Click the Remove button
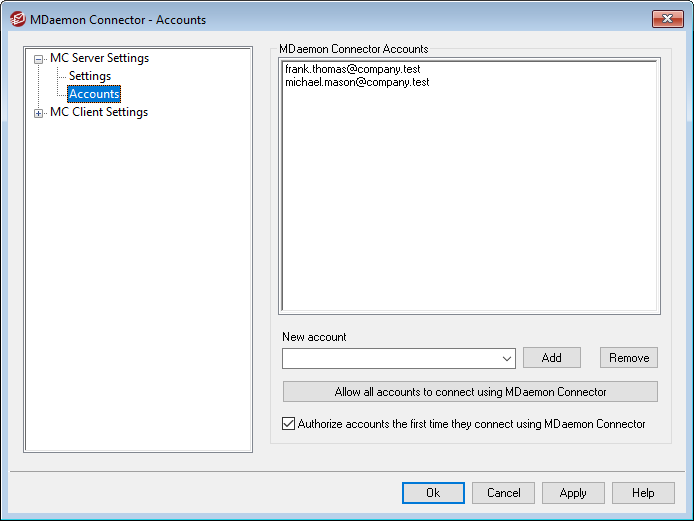 [x=629, y=358]
